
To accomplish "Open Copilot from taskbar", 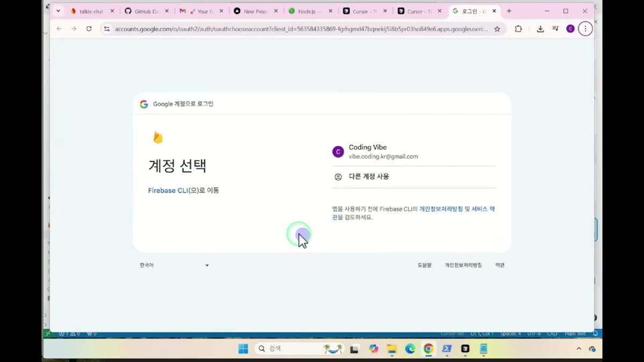I will 374,349.
